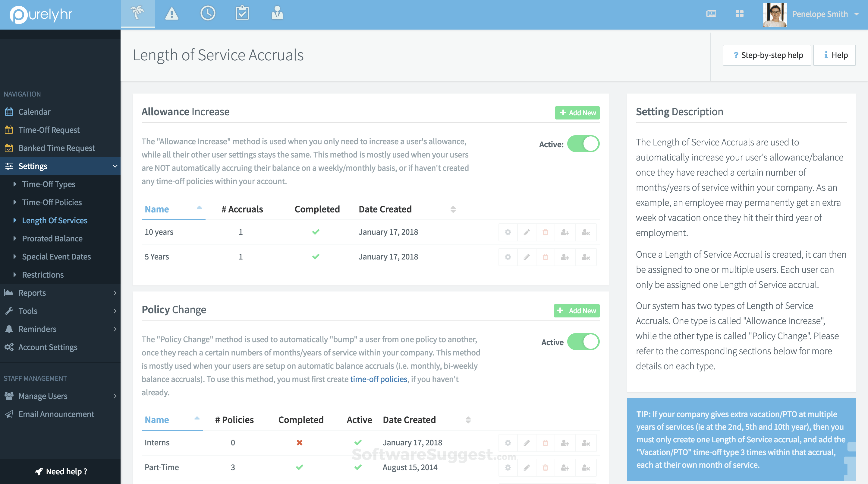Open the palm tree time-off module
This screenshot has width=868, height=484.
pyautogui.click(x=137, y=14)
